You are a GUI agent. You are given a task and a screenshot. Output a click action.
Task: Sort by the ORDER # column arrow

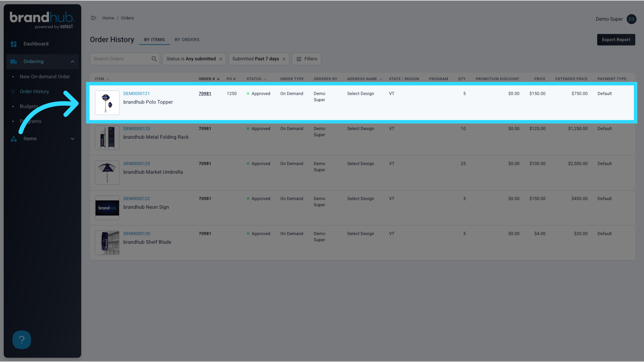coord(218,79)
